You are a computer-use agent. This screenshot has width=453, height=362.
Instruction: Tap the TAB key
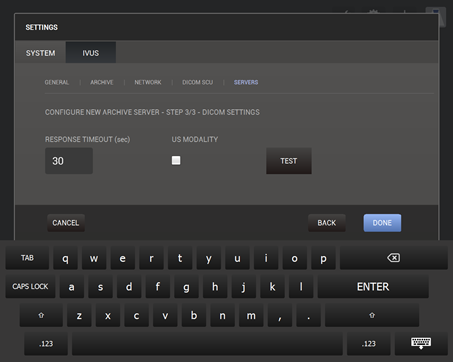(x=27, y=258)
